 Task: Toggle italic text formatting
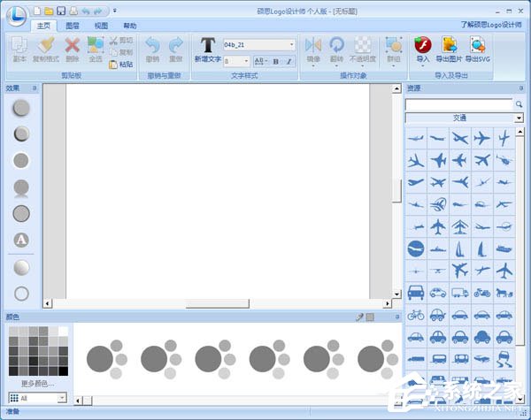(288, 61)
